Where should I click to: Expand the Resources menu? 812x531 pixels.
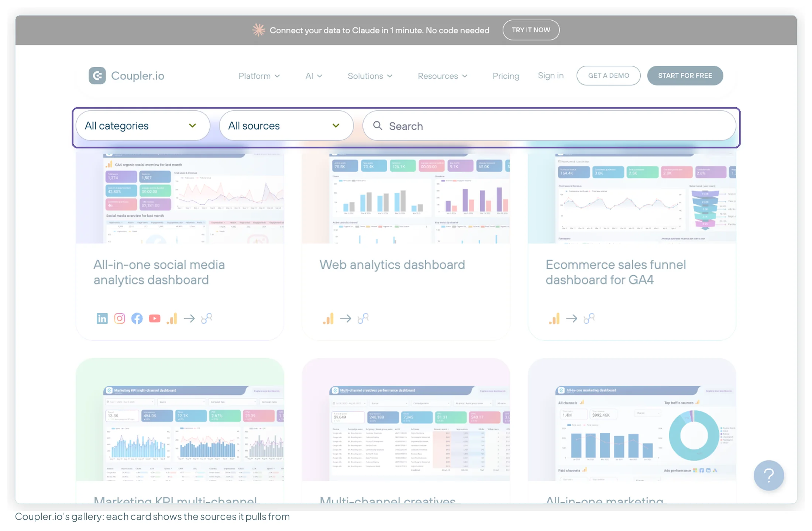pos(443,76)
